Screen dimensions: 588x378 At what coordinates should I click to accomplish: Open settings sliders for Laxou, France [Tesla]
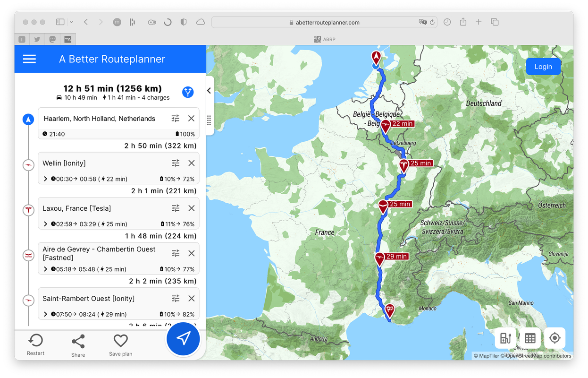coord(176,208)
